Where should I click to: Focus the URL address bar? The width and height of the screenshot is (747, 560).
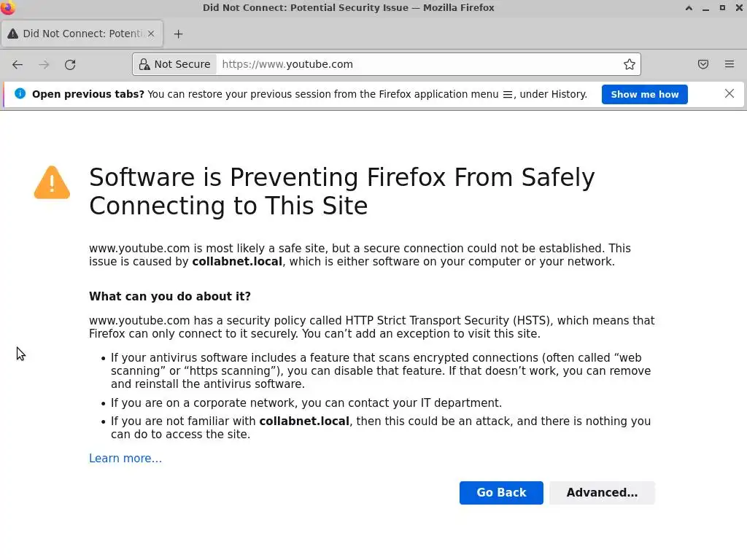click(416, 64)
